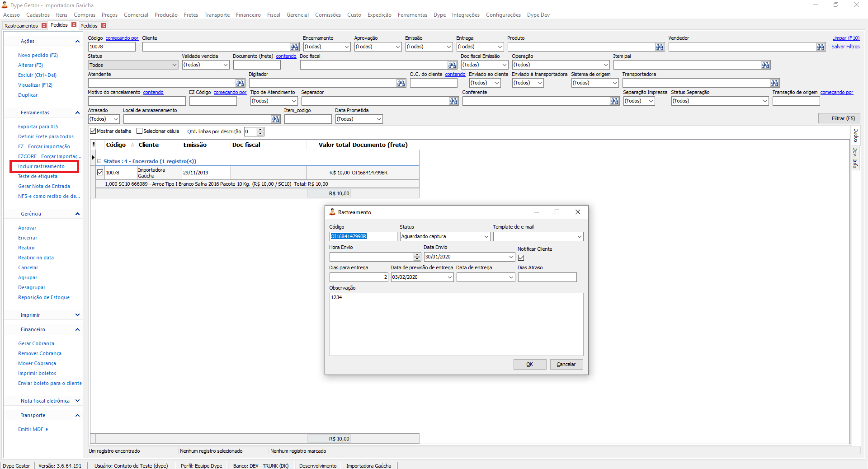Click grid column chooser icon
868x469 pixels.
[x=93, y=145]
